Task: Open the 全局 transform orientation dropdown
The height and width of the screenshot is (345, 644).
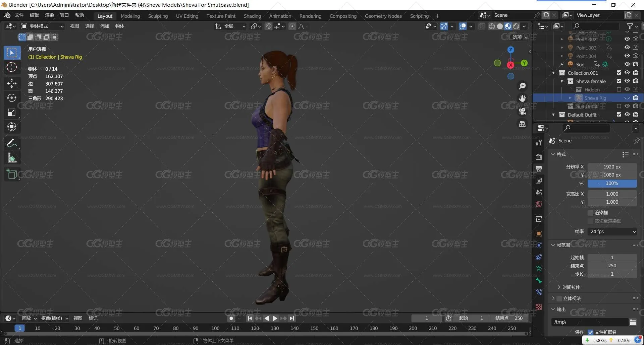Action: coord(230,26)
